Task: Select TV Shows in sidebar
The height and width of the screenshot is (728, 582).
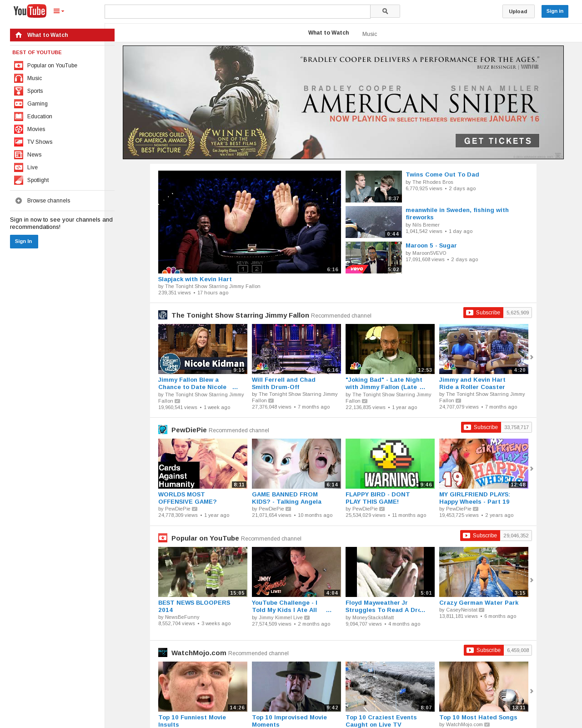Action: click(40, 142)
